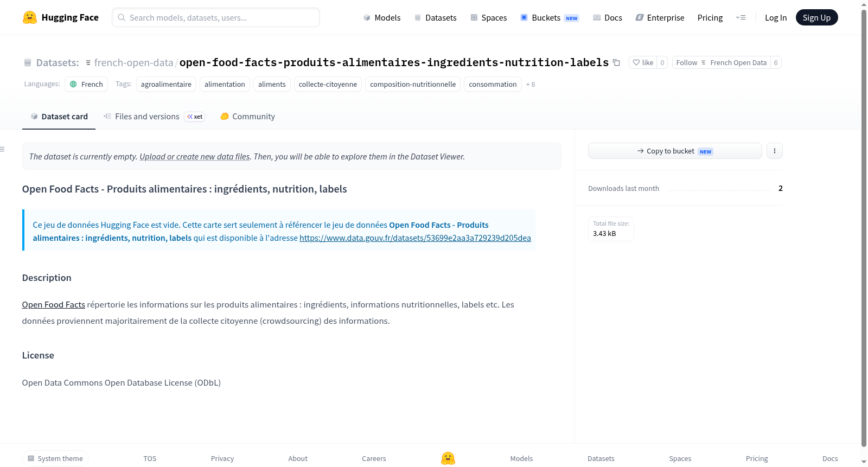Viewport: 868px width, 467px height.
Task: Open the french-open-data organization link
Action: pos(133,62)
